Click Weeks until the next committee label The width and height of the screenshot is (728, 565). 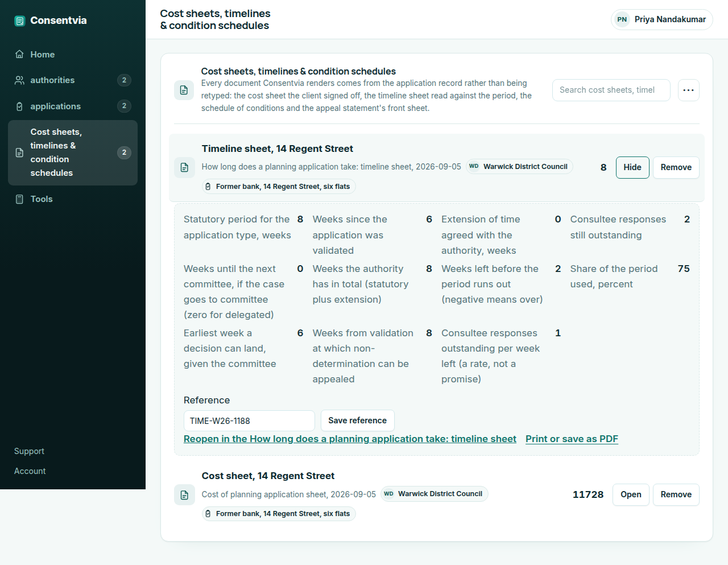[234, 292]
